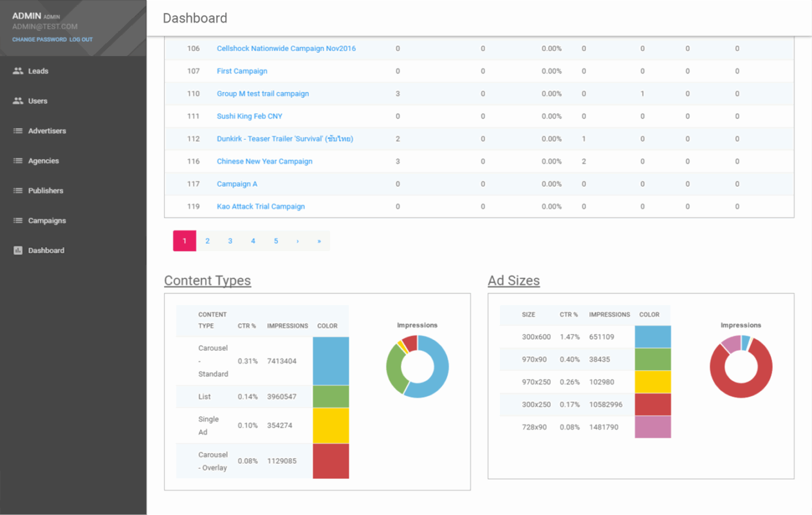Click LOG OUT
Image resolution: width=812 pixels, height=515 pixels.
point(81,39)
